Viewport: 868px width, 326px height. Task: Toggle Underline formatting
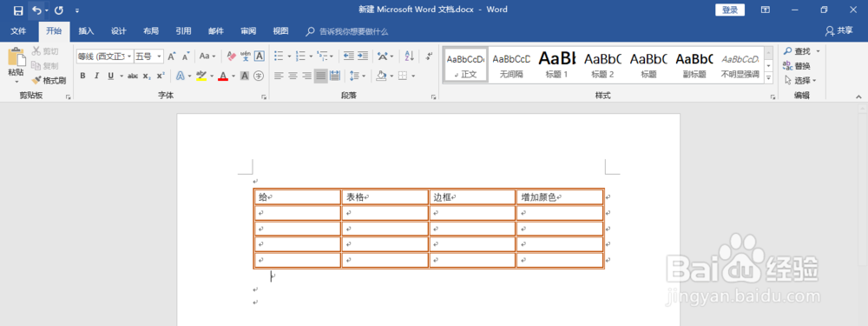point(111,76)
